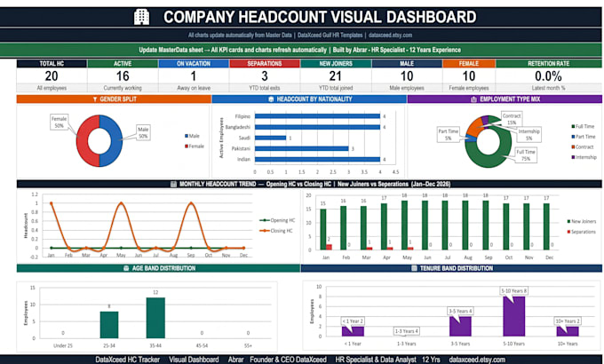Click the Jan red separations bar
The width and height of the screenshot is (604, 364).
click(329, 248)
